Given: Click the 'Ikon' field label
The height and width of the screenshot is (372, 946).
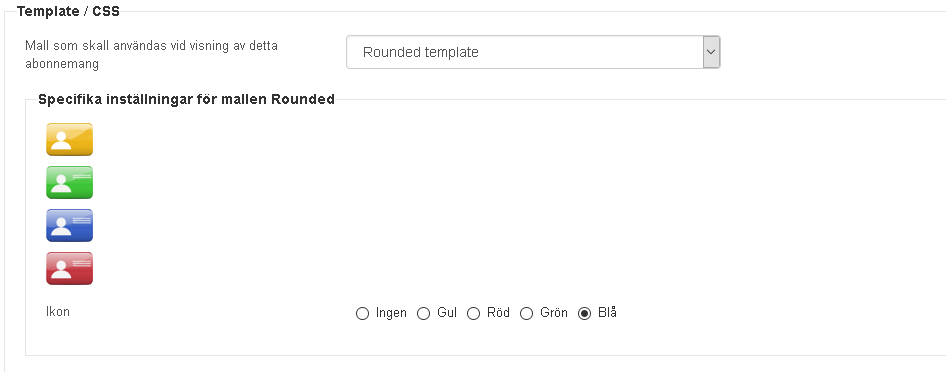Looking at the screenshot, I should point(58,312).
